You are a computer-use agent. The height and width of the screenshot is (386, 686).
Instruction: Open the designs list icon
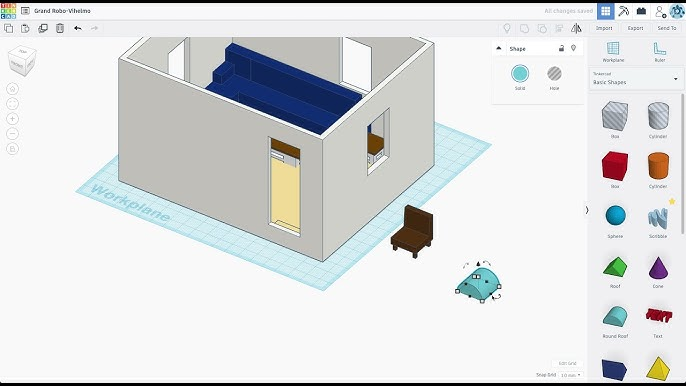[25, 11]
